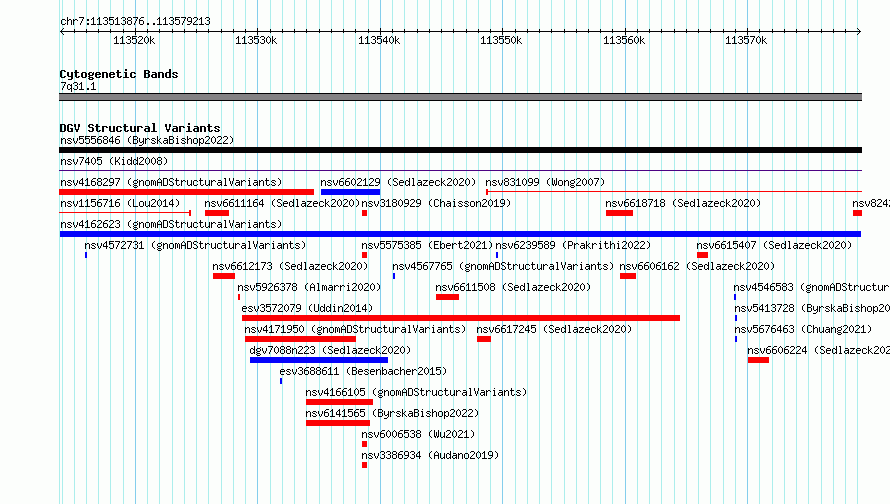This screenshot has height=504, width=890.
Task: Open nsv5413728 ByrskaBishop variant label
Action: 812,308
